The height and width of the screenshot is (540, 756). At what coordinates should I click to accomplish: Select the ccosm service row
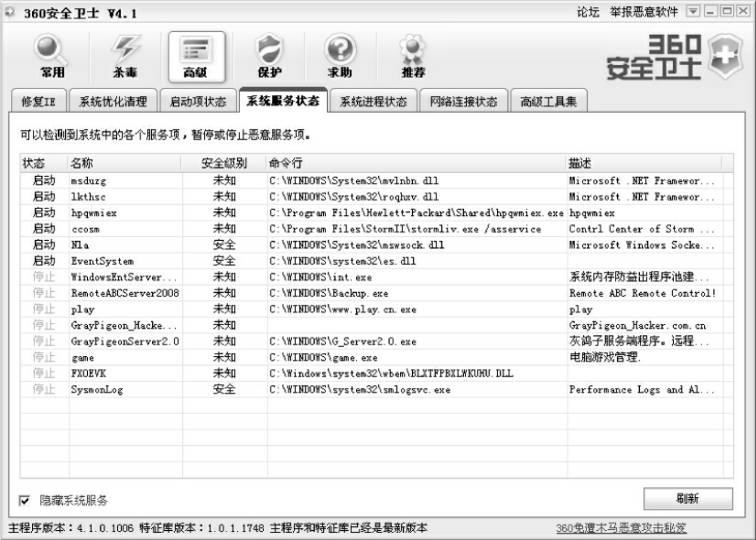click(x=377, y=229)
